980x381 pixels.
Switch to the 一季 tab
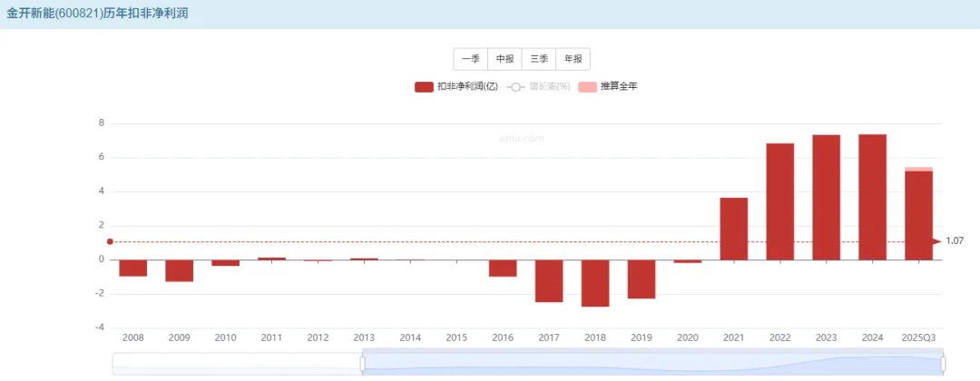[471, 59]
